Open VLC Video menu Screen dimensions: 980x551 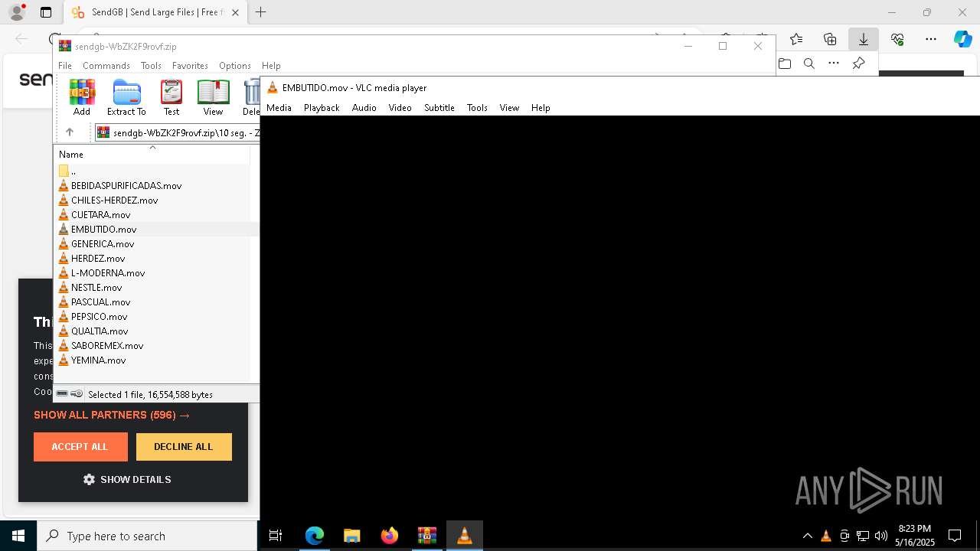coord(400,108)
